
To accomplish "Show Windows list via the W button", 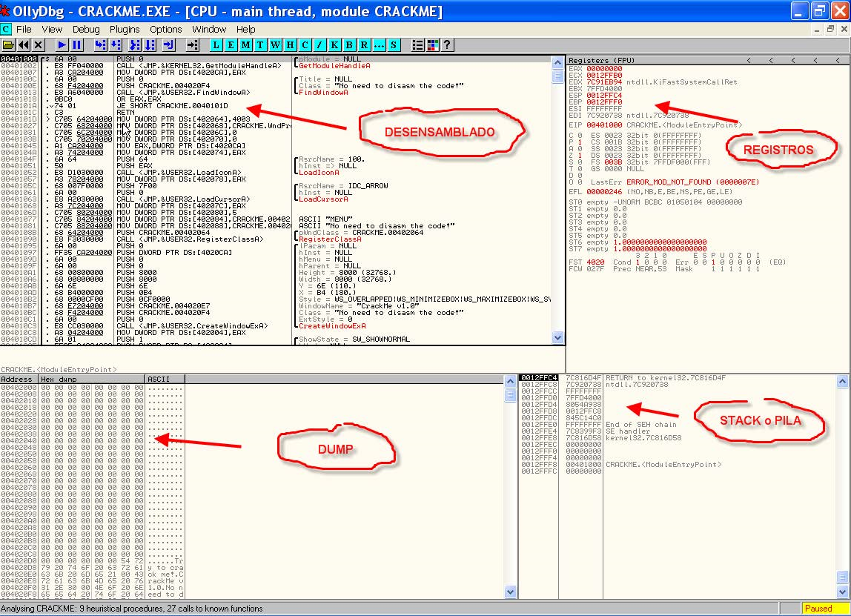I will [275, 45].
